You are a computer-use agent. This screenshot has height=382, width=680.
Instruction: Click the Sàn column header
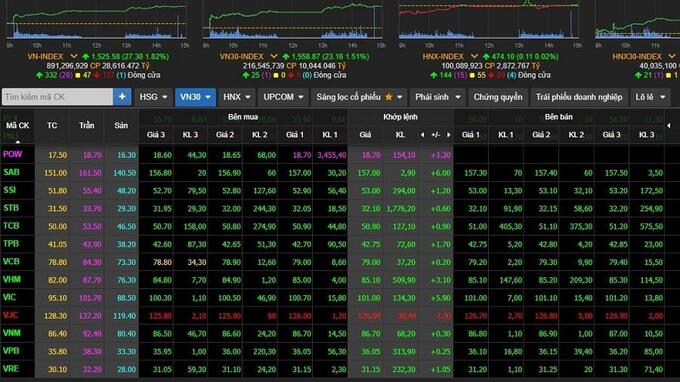tap(121, 125)
